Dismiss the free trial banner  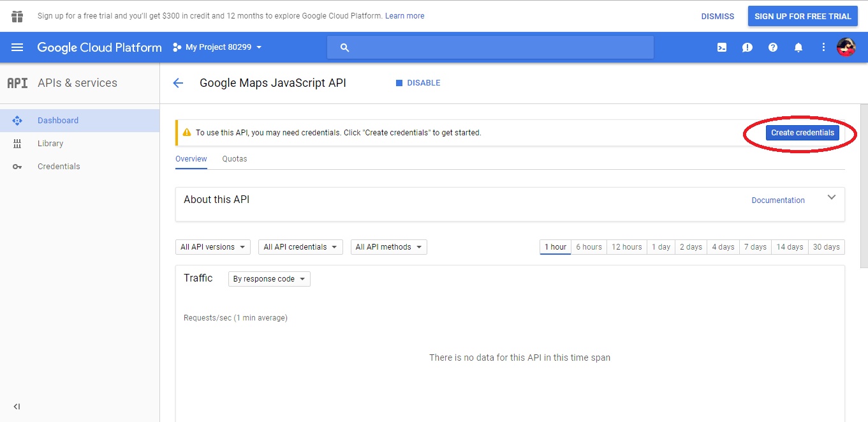tap(717, 17)
